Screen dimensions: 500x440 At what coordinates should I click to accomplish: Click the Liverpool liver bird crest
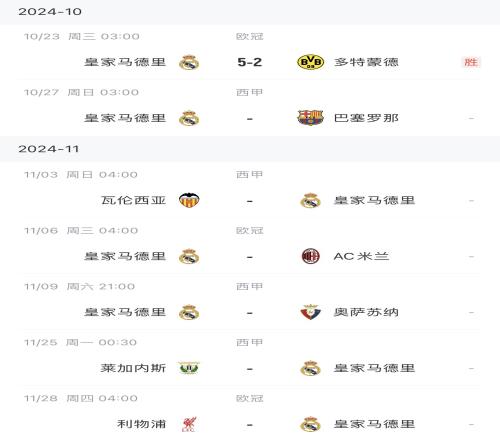189,424
